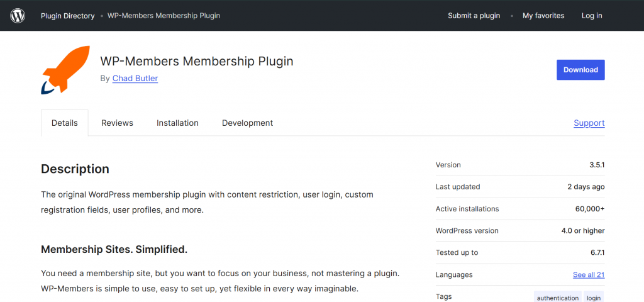This screenshot has height=302, width=644.
Task: Click the orange rocket plugin icon
Action: tap(65, 70)
